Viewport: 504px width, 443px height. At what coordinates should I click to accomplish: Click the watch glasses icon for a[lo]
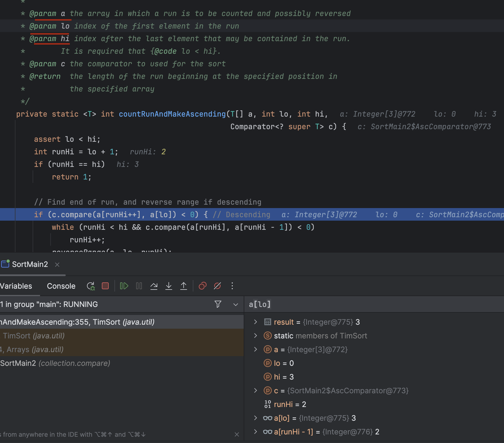coord(267,418)
